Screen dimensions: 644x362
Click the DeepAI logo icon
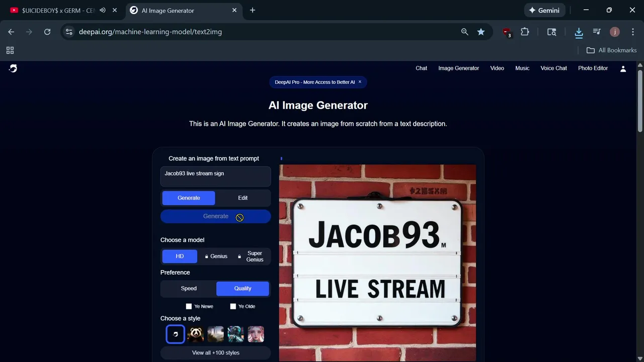coord(13,68)
